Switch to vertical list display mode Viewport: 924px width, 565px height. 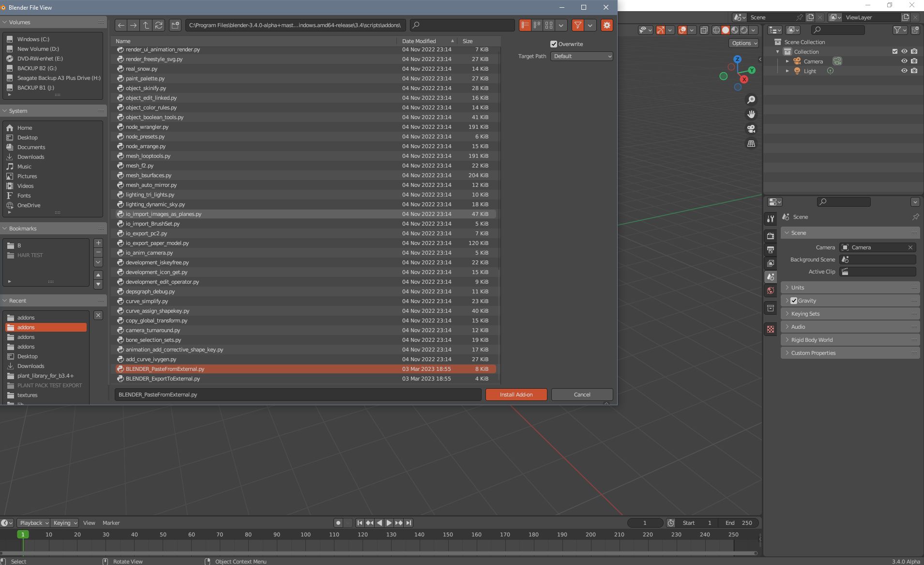[525, 25]
